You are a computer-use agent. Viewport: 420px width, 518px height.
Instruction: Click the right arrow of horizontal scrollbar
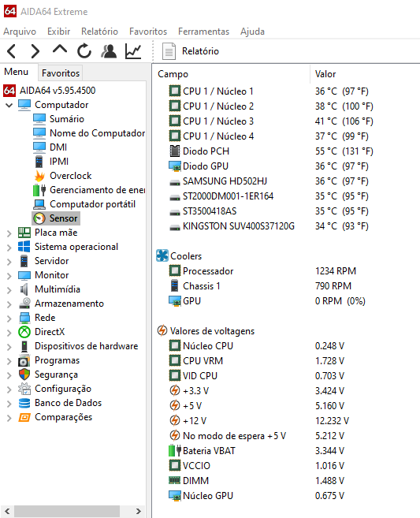pos(139,512)
